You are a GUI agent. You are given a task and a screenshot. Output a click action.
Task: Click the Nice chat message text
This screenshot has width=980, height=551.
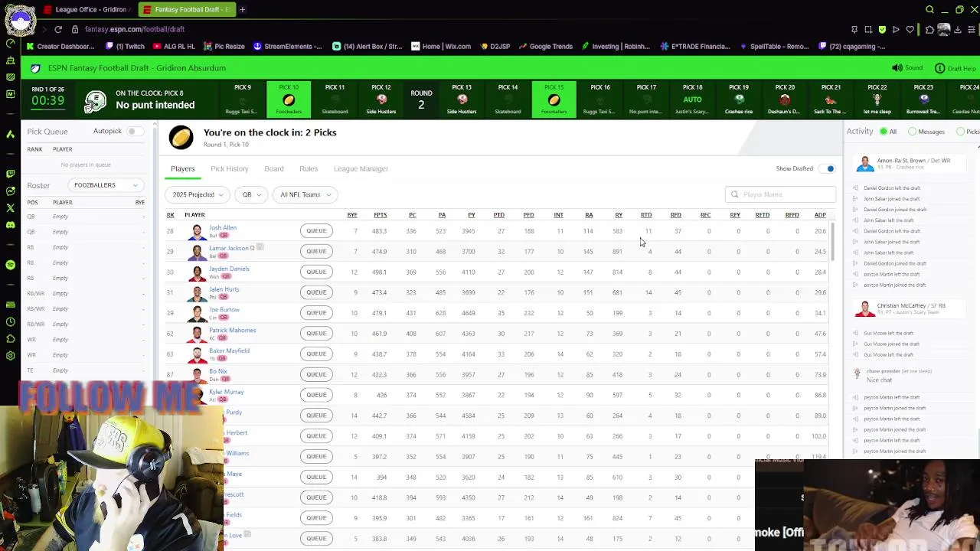click(879, 380)
